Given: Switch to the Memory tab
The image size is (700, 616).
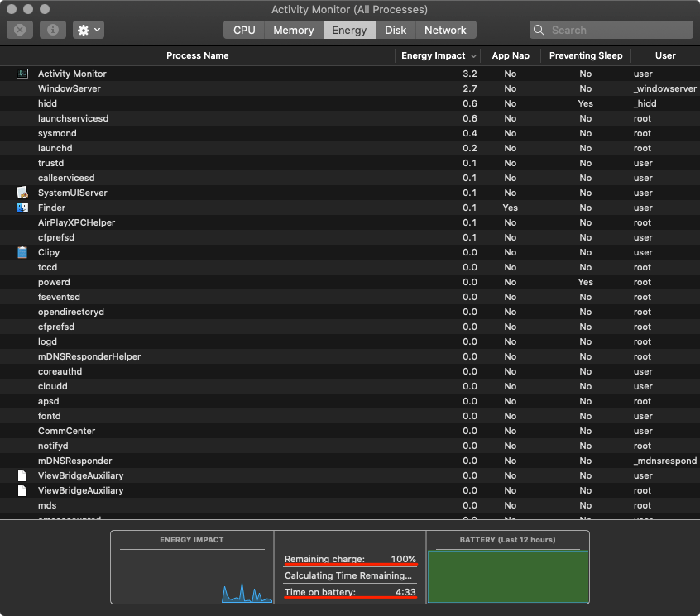Looking at the screenshot, I should [x=294, y=30].
